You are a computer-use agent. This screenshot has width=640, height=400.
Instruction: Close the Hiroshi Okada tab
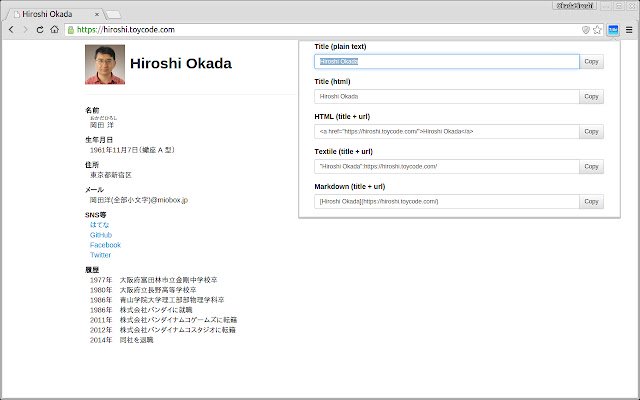coord(97,14)
